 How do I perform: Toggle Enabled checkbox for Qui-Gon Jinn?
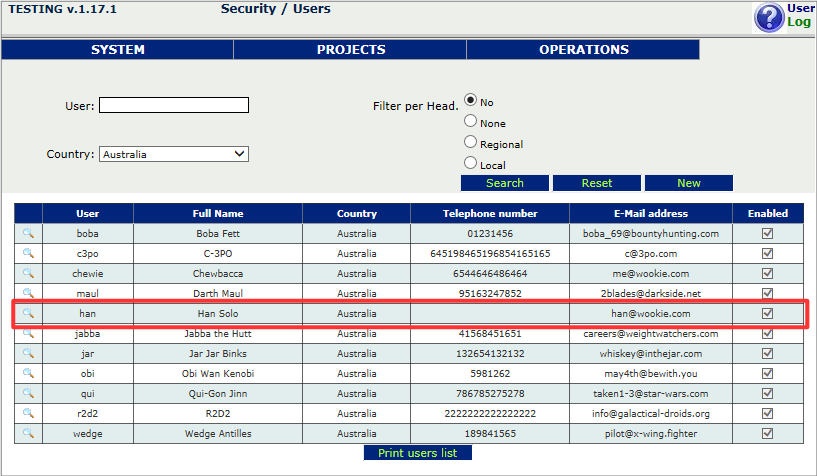pos(768,393)
